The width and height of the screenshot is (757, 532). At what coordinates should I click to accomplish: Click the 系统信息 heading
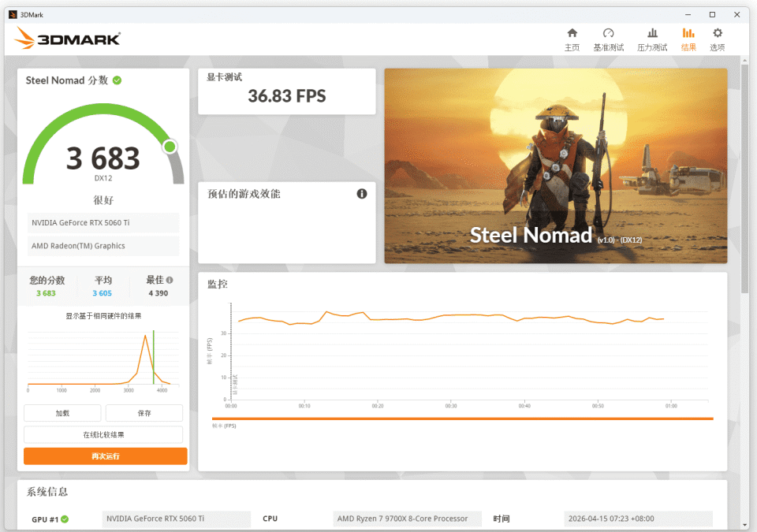click(x=47, y=492)
